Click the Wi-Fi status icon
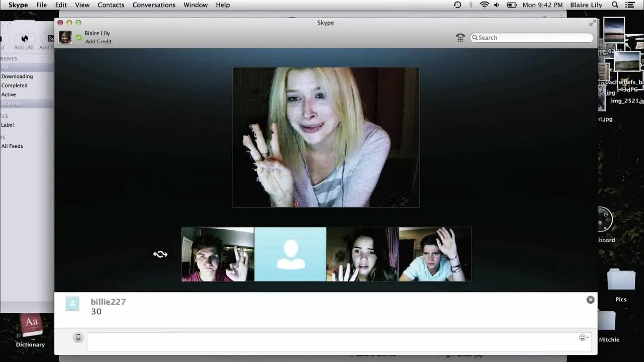Screen dimensions: 644x362 point(485,5)
